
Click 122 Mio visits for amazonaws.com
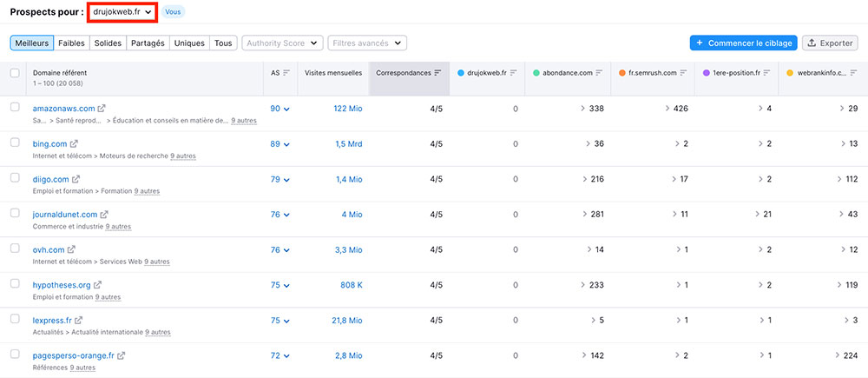click(348, 109)
